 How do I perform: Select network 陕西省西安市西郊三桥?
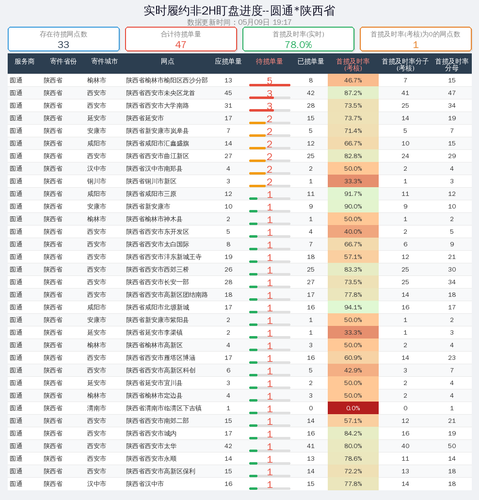pyautogui.click(x=157, y=269)
